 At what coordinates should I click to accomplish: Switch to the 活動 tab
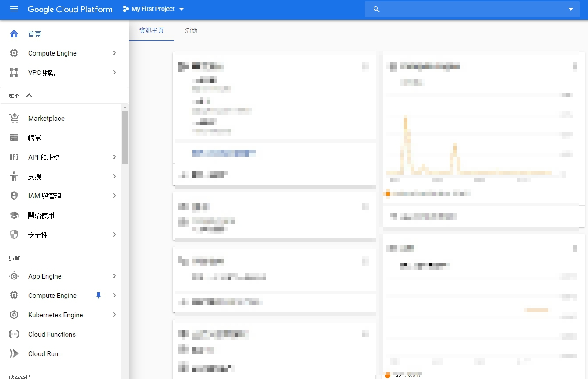tap(191, 30)
